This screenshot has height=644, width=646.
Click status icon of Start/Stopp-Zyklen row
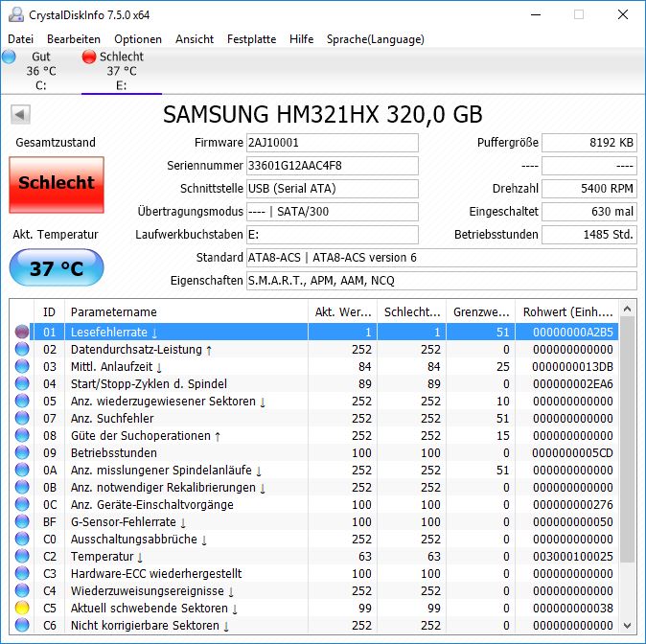click(x=22, y=383)
